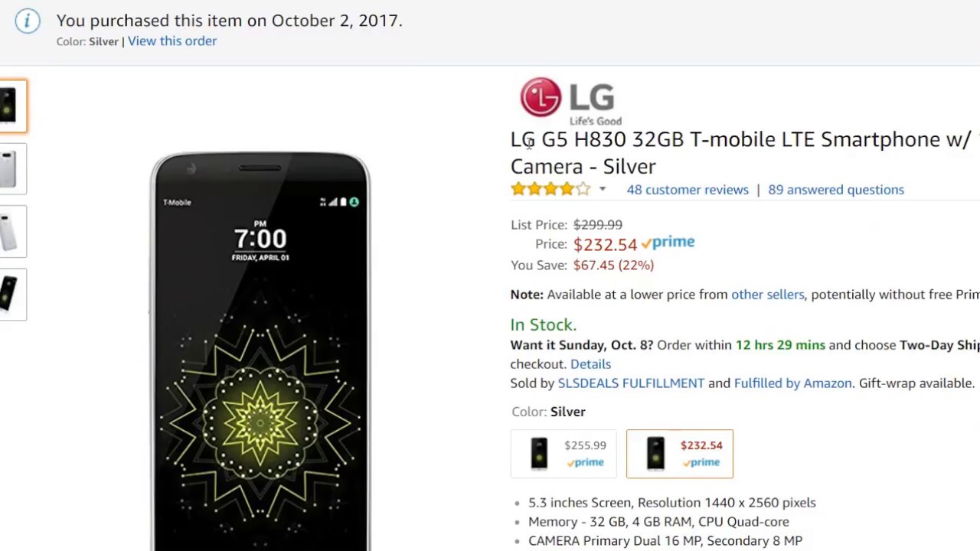The width and height of the screenshot is (980, 551).
Task: Open 48 customer reviews link
Action: pos(688,190)
